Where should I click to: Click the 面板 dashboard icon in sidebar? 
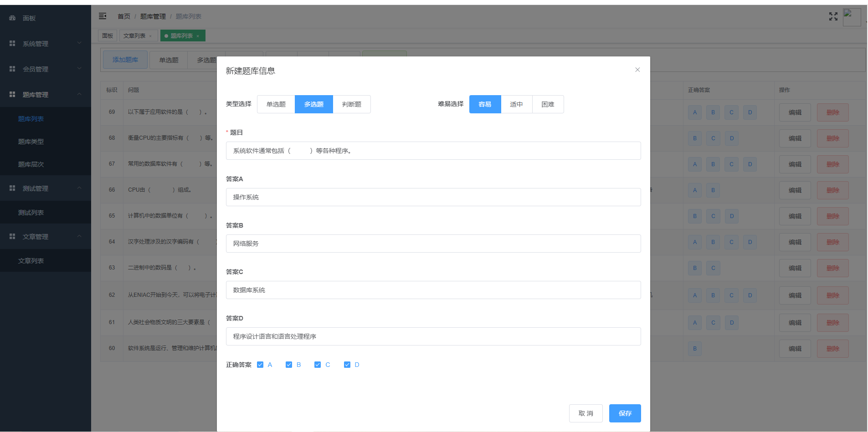tap(12, 18)
